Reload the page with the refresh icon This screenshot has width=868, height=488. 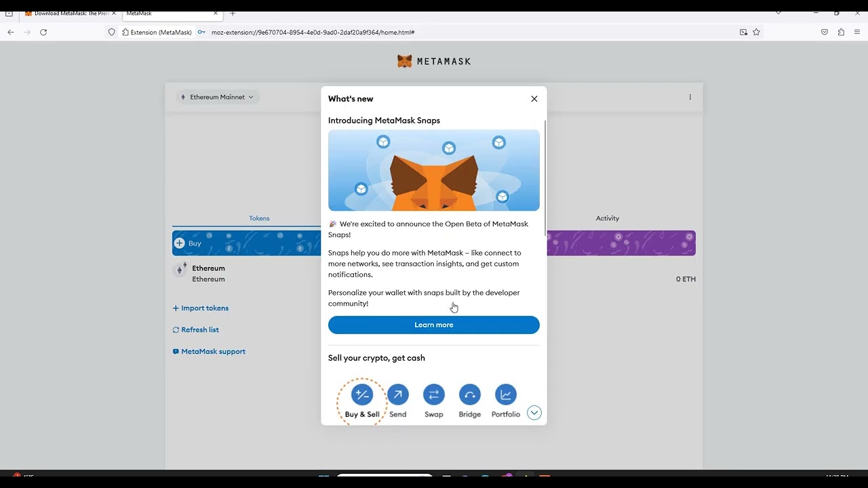[x=43, y=32]
